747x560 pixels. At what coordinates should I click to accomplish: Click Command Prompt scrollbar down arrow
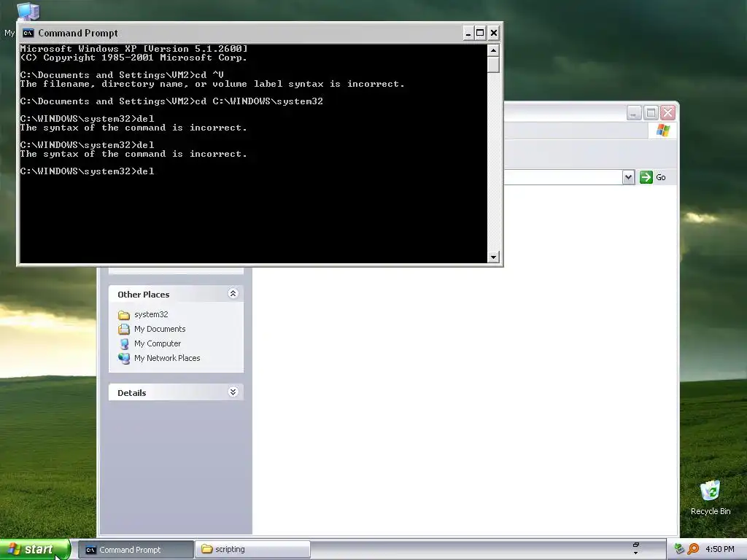point(494,257)
